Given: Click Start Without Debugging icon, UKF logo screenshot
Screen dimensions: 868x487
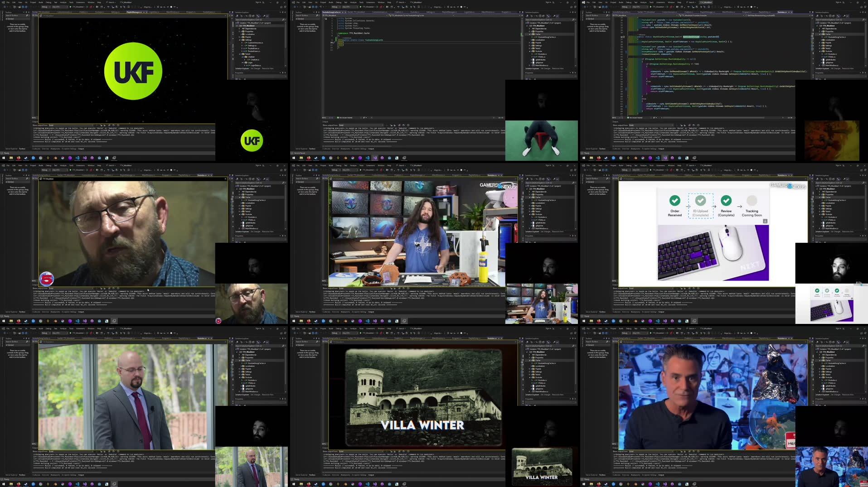Looking at the screenshot, I should click(x=87, y=7).
